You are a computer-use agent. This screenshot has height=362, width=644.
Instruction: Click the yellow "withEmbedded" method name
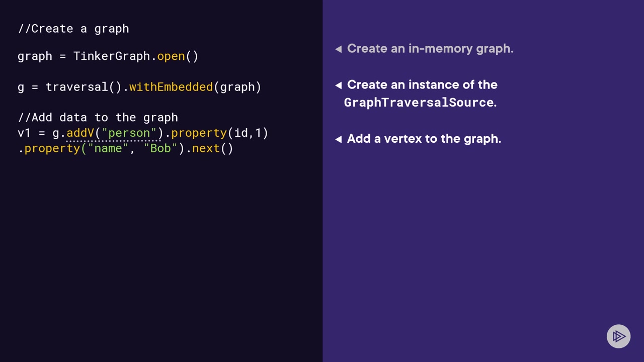[171, 87]
